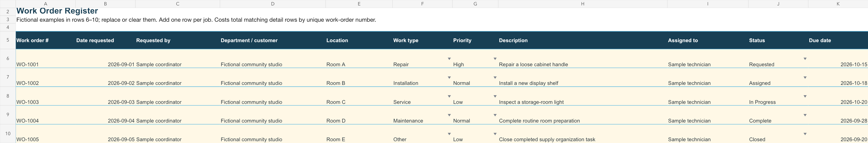Select cell containing WO-1001
This screenshot has width=868, height=143.
coord(45,59)
